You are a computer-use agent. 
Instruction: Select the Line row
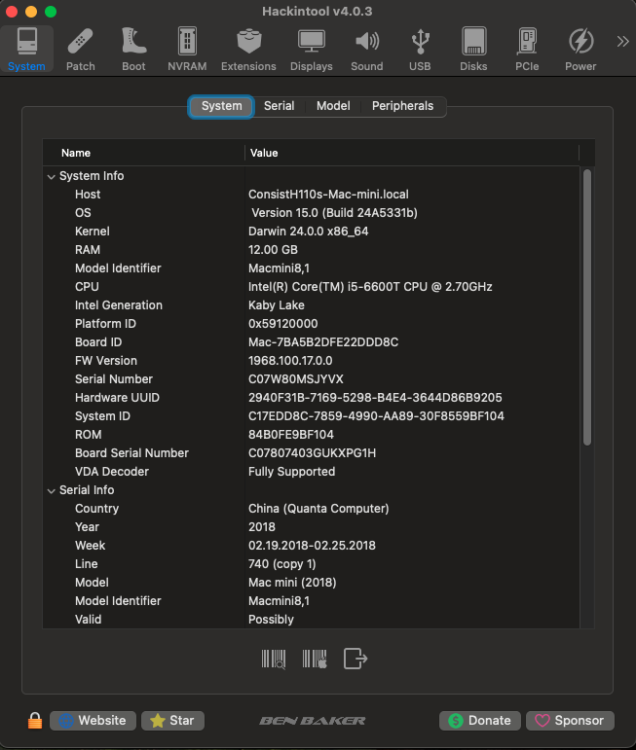(x=311, y=564)
